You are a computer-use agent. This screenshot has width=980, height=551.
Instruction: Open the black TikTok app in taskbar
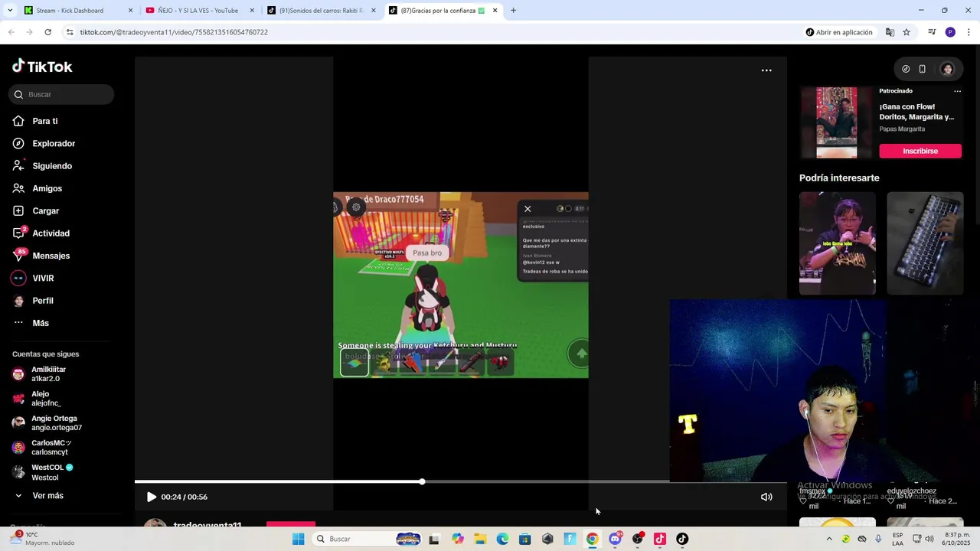[x=682, y=539]
